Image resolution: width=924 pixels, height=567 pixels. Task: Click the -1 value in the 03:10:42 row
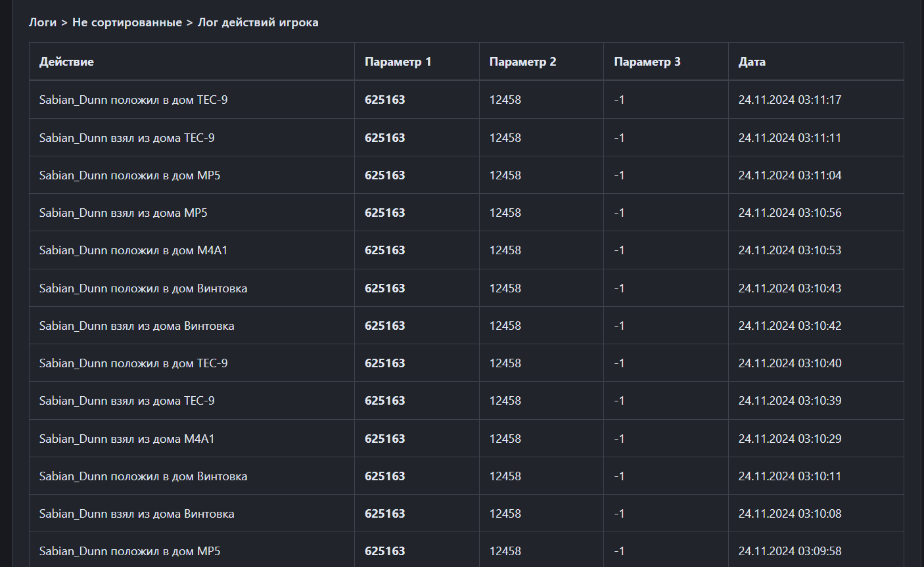619,326
